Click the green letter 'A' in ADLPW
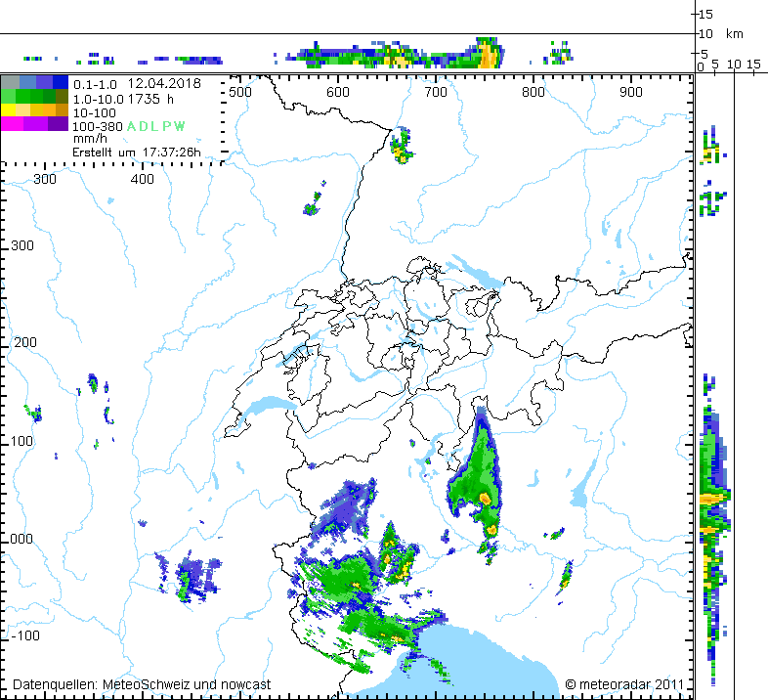Viewport: 768px width, 700px height. 132,126
